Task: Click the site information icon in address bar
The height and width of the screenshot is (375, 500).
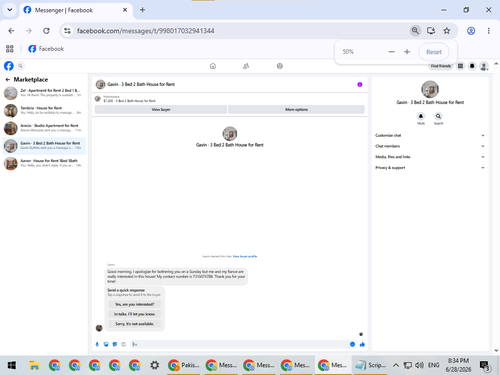Action: point(68,31)
